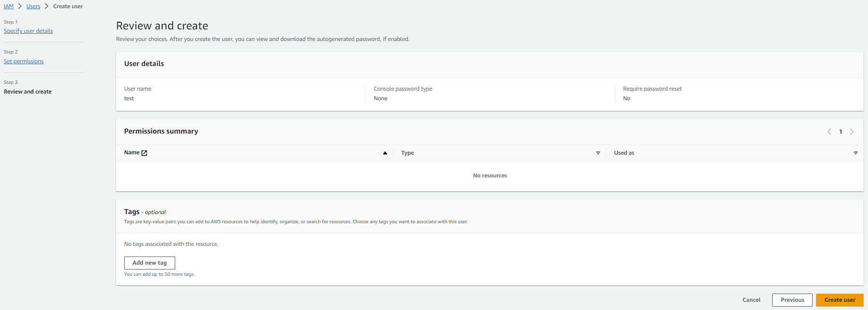Go back to Step 2 Set permissions

coord(24,61)
